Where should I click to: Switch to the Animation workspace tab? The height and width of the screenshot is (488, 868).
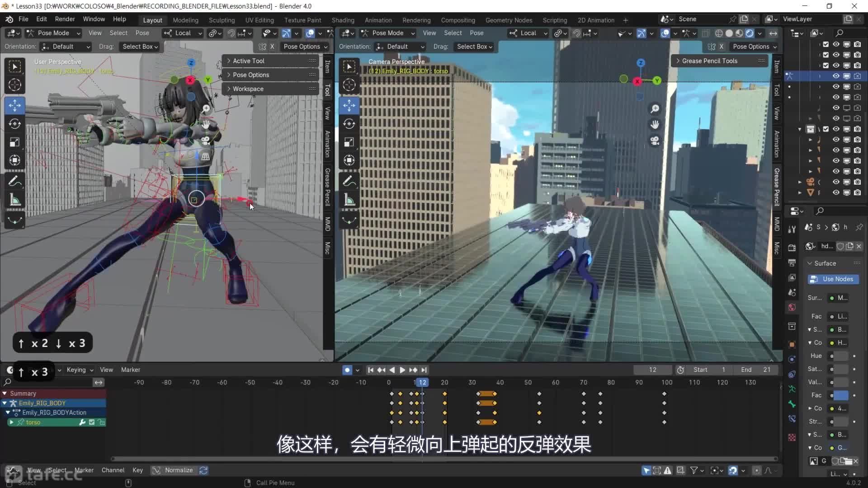(x=378, y=20)
